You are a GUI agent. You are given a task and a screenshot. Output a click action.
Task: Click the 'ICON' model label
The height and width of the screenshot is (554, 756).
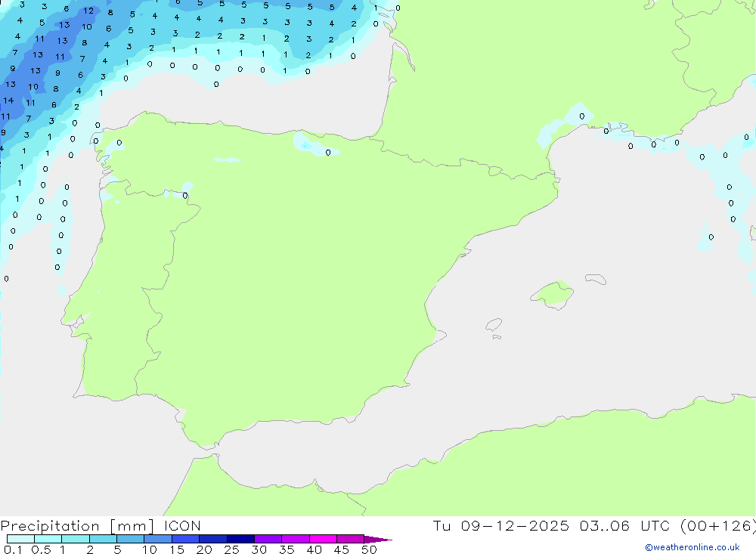[x=182, y=526]
